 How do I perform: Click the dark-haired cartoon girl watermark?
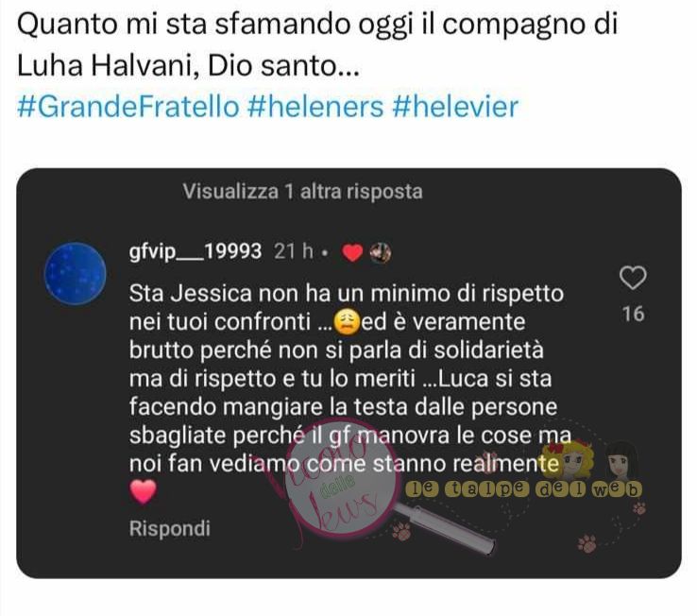621,460
